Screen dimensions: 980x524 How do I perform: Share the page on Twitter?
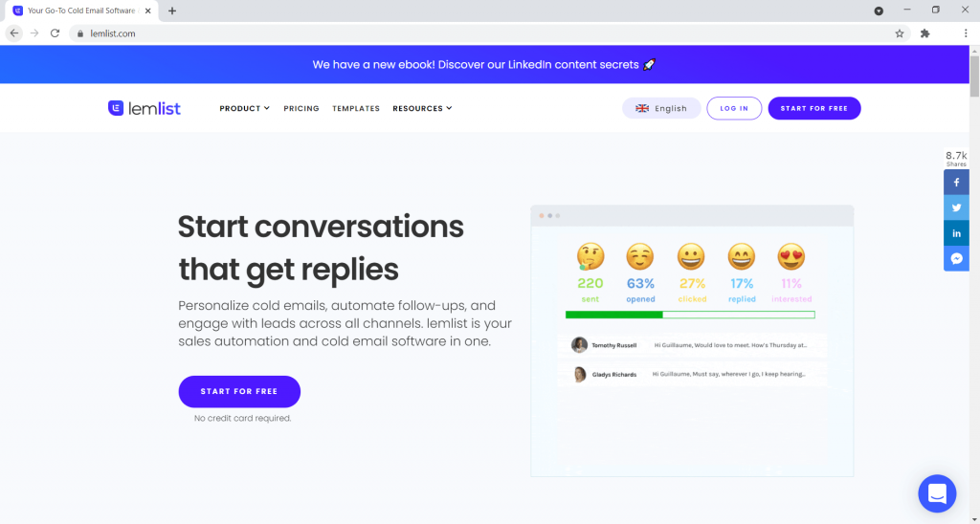tap(956, 207)
